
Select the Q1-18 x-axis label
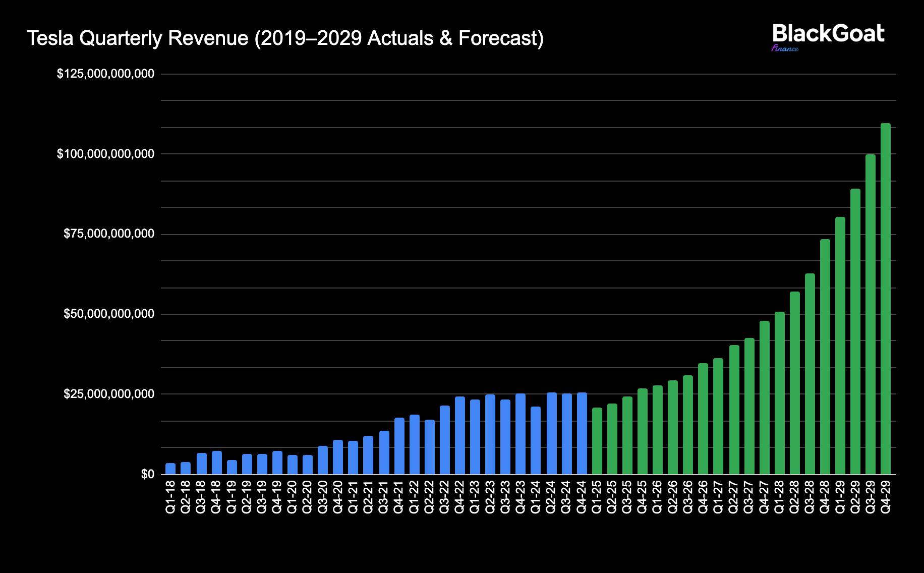170,497
